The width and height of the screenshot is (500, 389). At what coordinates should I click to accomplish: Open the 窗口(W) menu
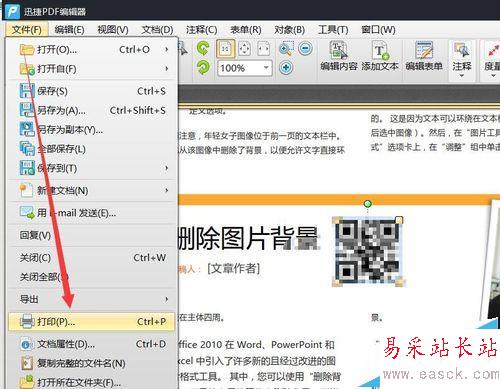click(378, 30)
